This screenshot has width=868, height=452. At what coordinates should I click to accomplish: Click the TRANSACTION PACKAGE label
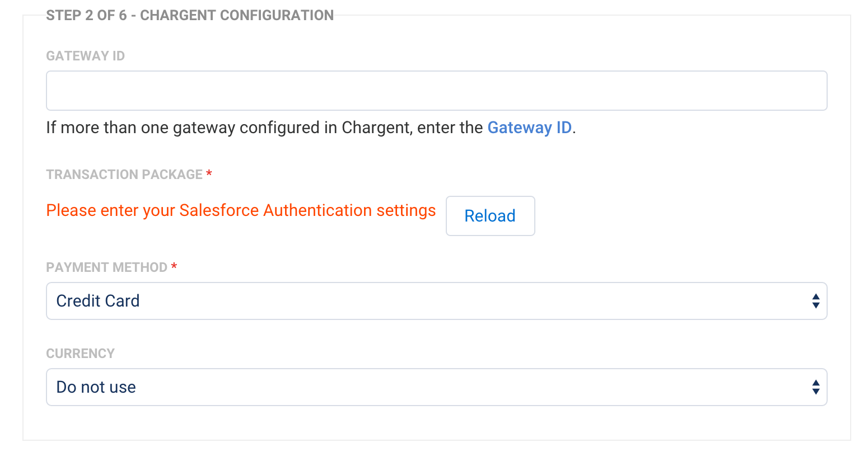124,175
